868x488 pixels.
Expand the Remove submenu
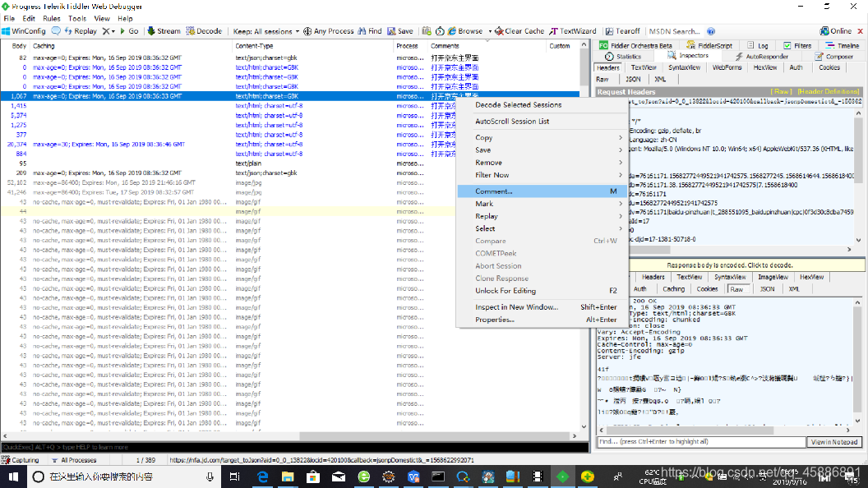point(542,163)
